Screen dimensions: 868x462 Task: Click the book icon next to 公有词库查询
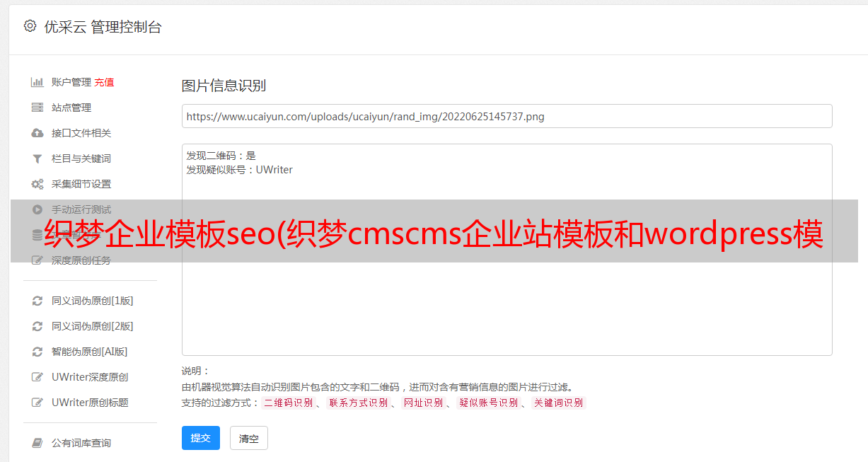click(x=37, y=443)
